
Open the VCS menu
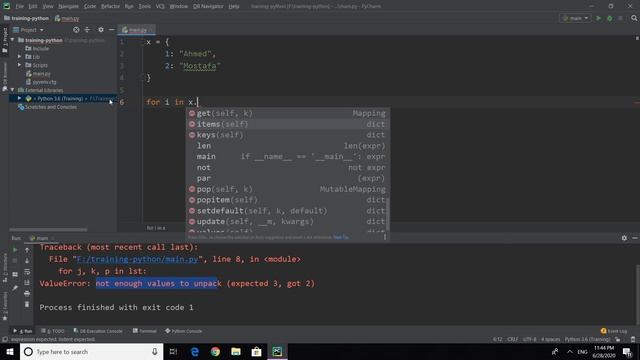tap(160, 6)
